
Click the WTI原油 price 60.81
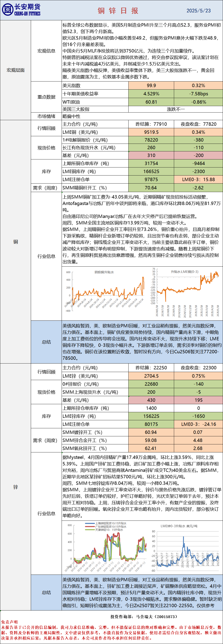tap(151, 102)
